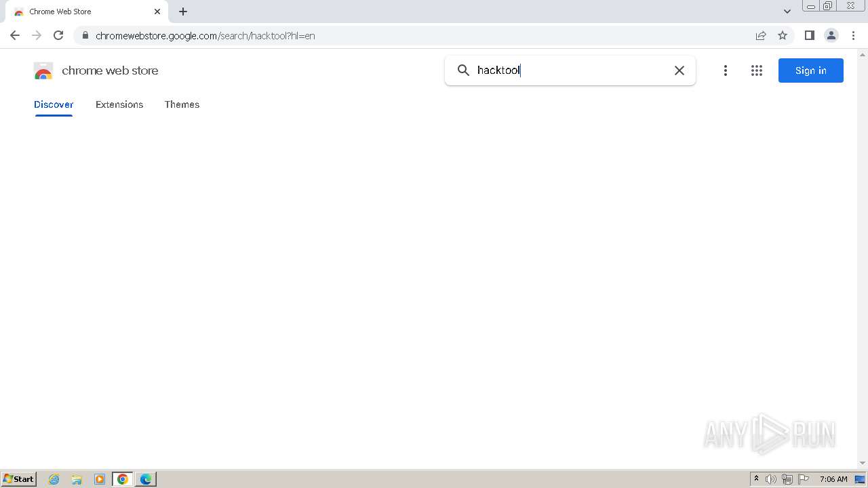The width and height of the screenshot is (868, 488).
Task: Click the search magnifier icon
Action: click(463, 70)
